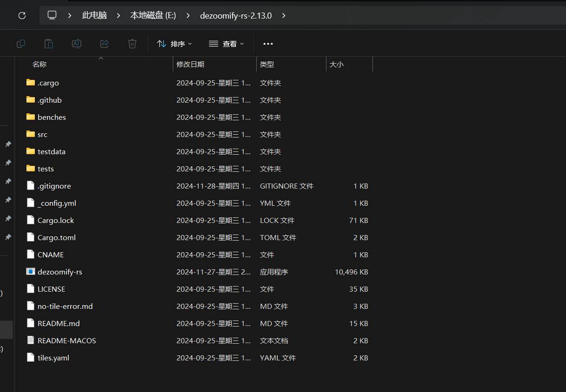
Task: Click the Paste icon in the toolbar
Action: click(x=48, y=43)
